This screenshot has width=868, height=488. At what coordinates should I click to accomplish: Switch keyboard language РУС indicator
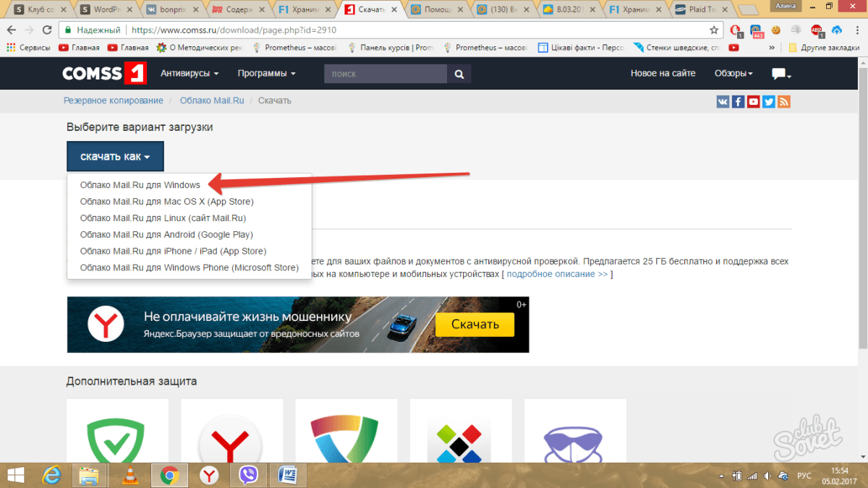tap(804, 476)
